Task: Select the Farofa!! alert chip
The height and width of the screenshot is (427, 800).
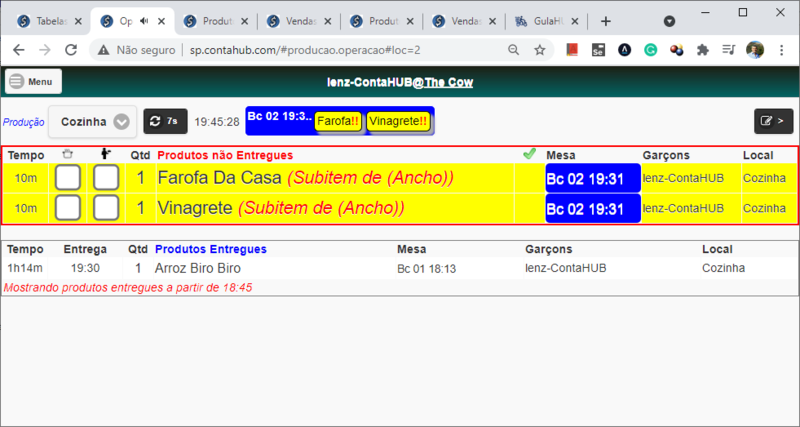Action: click(x=338, y=121)
